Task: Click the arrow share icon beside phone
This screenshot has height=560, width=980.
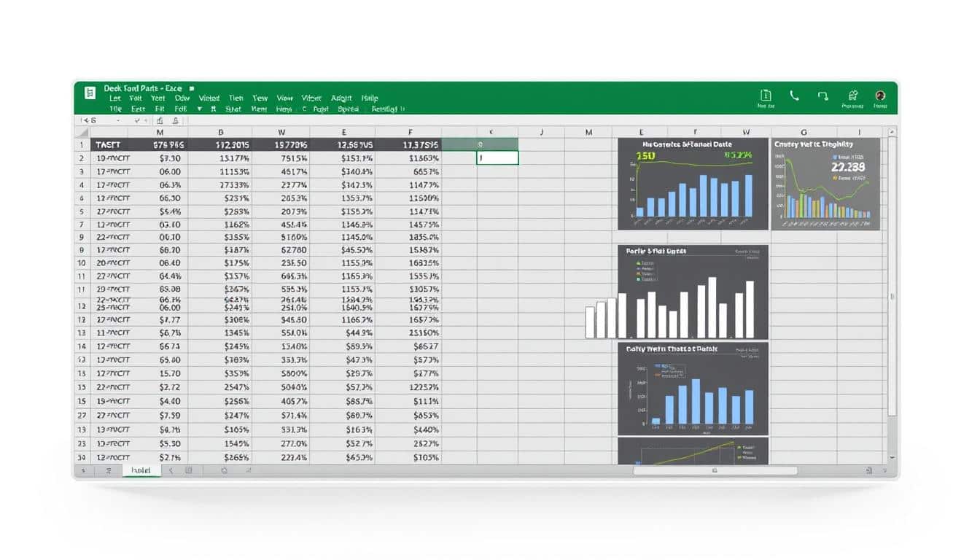Action: pyautogui.click(x=823, y=95)
